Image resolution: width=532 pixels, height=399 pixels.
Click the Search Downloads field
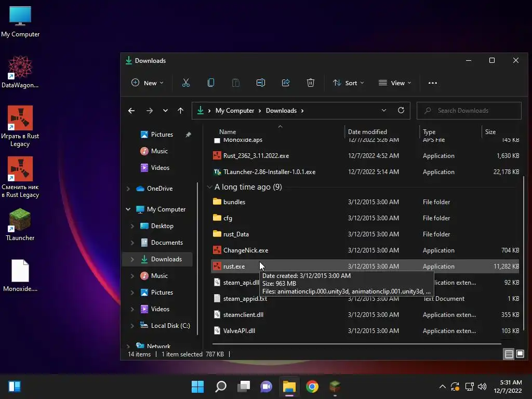tap(469, 111)
